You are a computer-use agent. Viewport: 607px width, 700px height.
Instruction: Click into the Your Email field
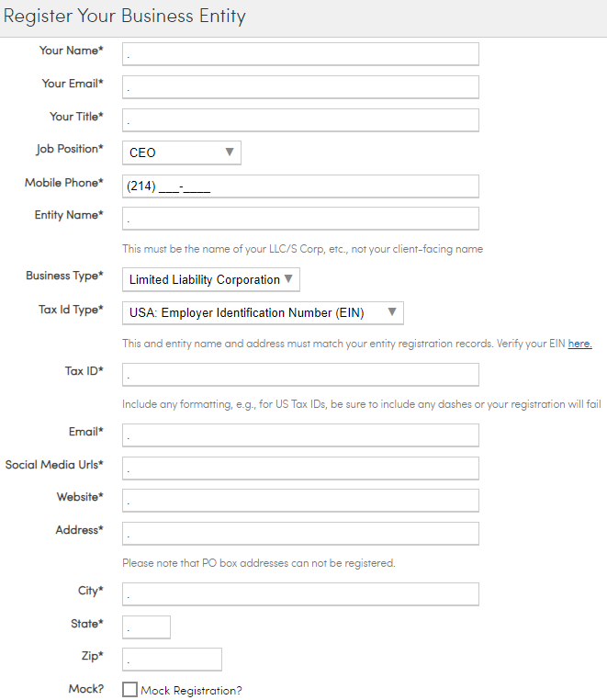[300, 87]
